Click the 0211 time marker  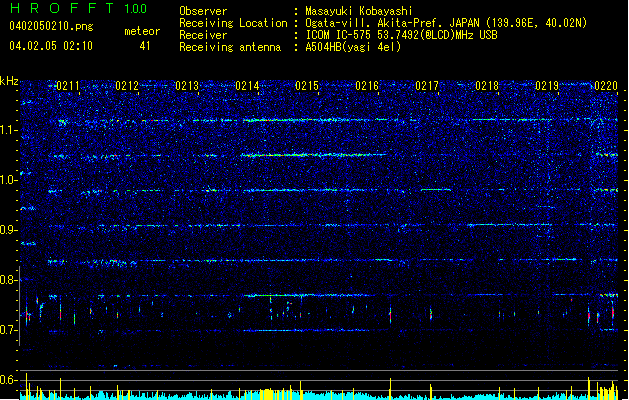coord(68,85)
